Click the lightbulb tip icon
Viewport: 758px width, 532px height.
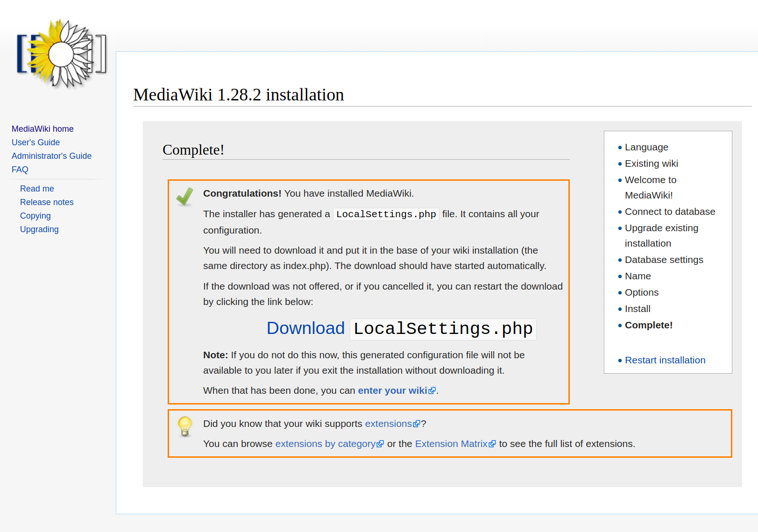click(185, 426)
